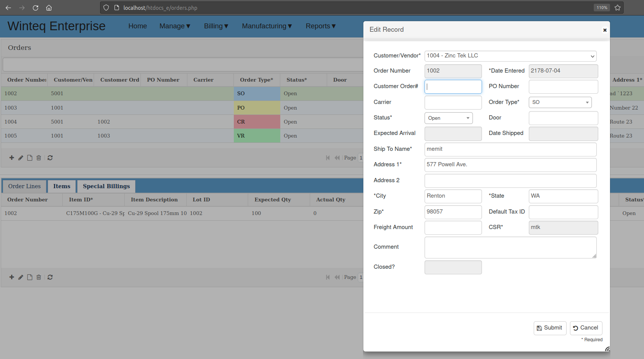Click the Ship To Name field containing memit
This screenshot has width=644, height=359.
point(510,149)
